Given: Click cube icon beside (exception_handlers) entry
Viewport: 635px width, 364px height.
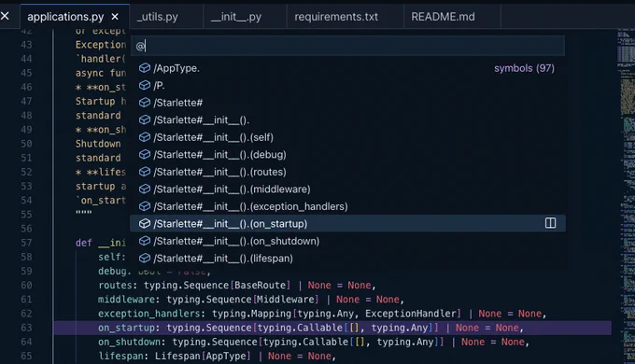Looking at the screenshot, I should pos(145,206).
